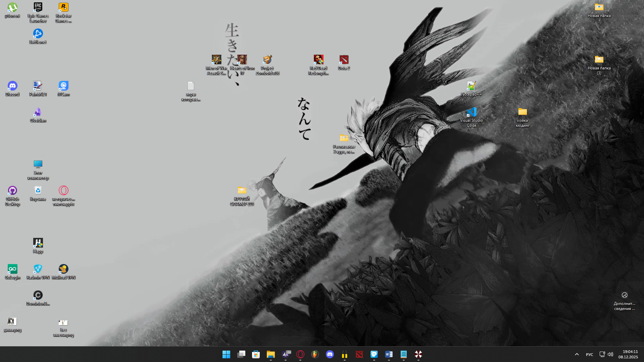Image resolution: width=644 pixels, height=362 pixels.
Task: Open Microsoft Word from the taskbar
Action: click(x=389, y=354)
